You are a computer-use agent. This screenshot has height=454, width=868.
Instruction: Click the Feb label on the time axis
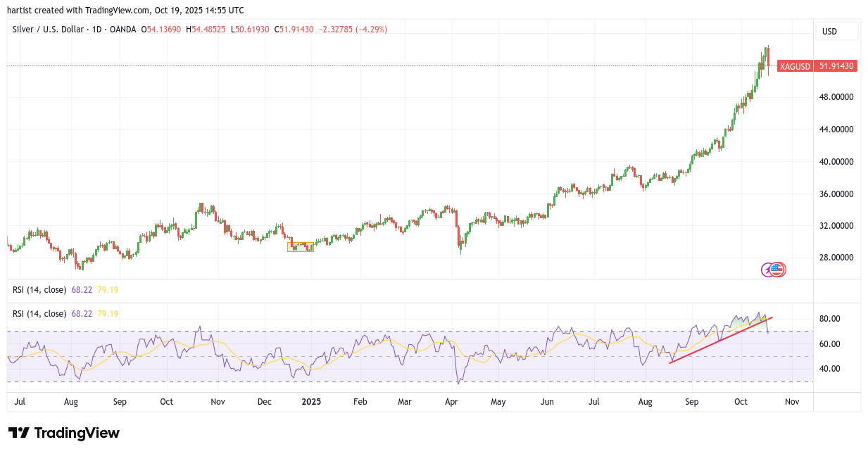[360, 402]
